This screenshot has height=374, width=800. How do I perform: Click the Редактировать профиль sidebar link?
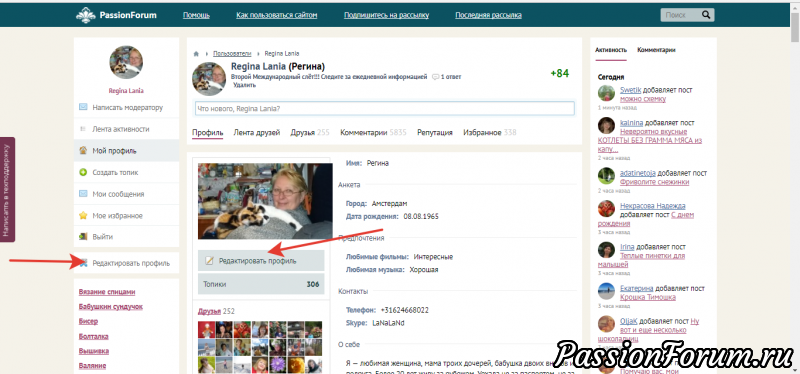[131, 263]
